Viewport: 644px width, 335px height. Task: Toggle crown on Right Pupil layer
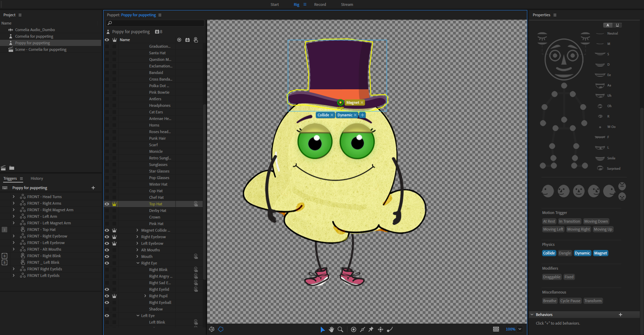[114, 296]
